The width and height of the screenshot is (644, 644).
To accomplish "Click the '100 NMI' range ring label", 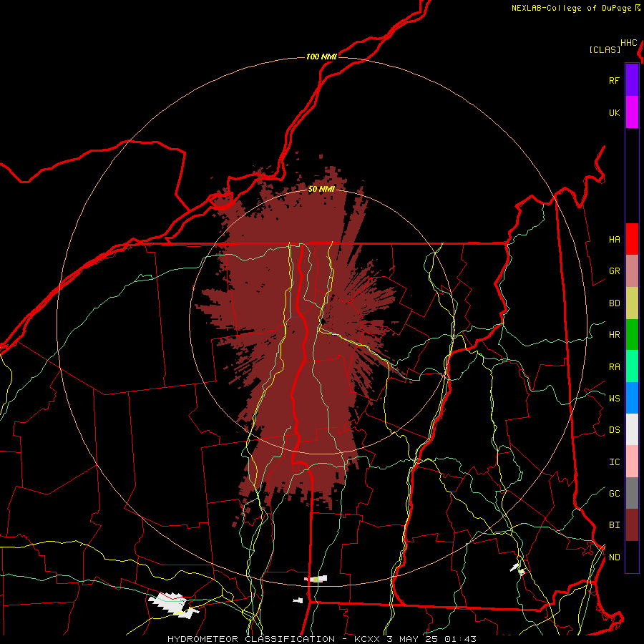I will pyautogui.click(x=321, y=57).
